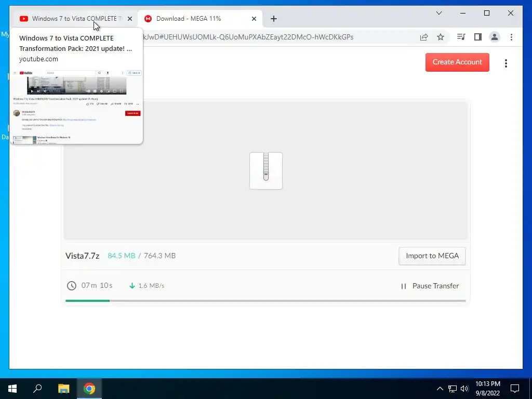Screen dimensions: 532x399
Task: Open the media controls icon in toolbar
Action: pos(461,37)
